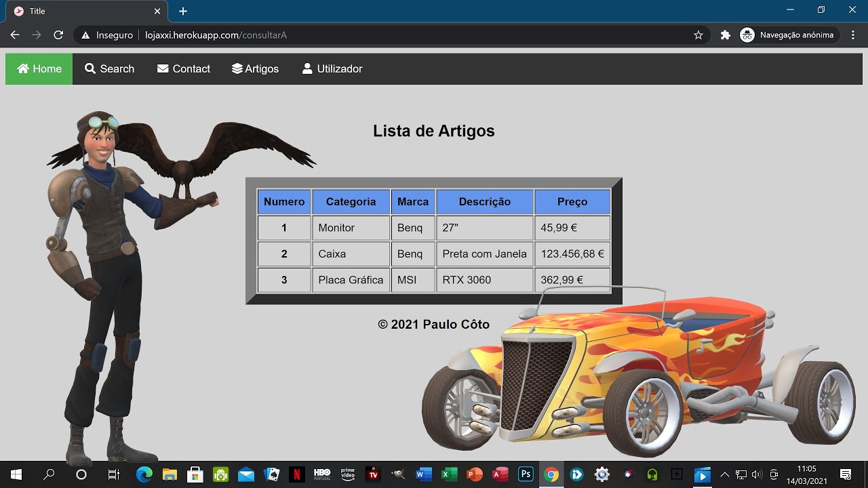Show hidden system tray icons
This screenshot has height=488, width=868.
click(x=724, y=474)
